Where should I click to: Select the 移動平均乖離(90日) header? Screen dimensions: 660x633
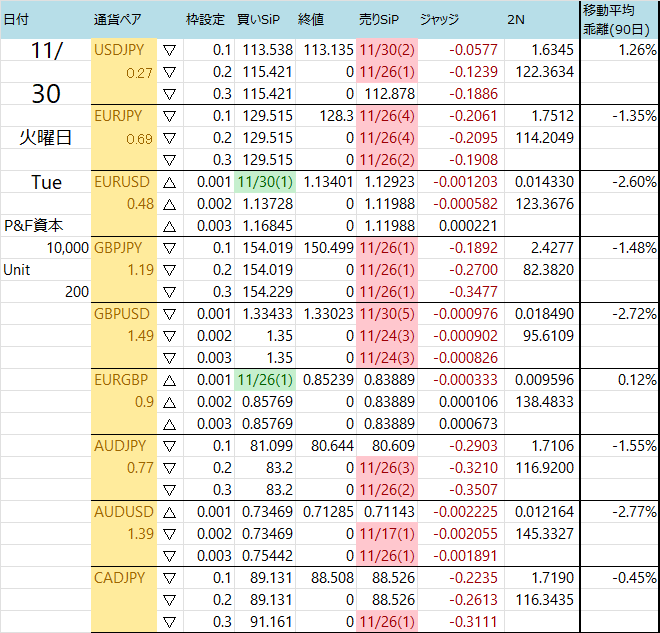pyautogui.click(x=616, y=19)
